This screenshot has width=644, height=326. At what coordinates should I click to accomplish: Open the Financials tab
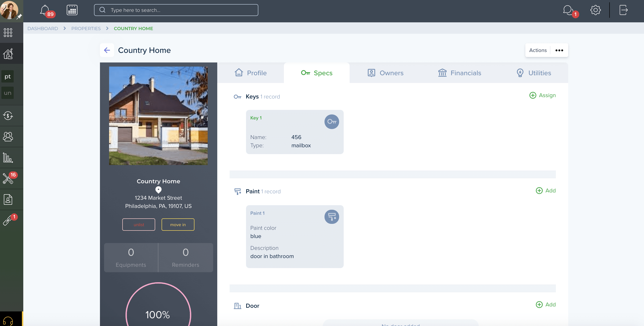click(x=460, y=73)
